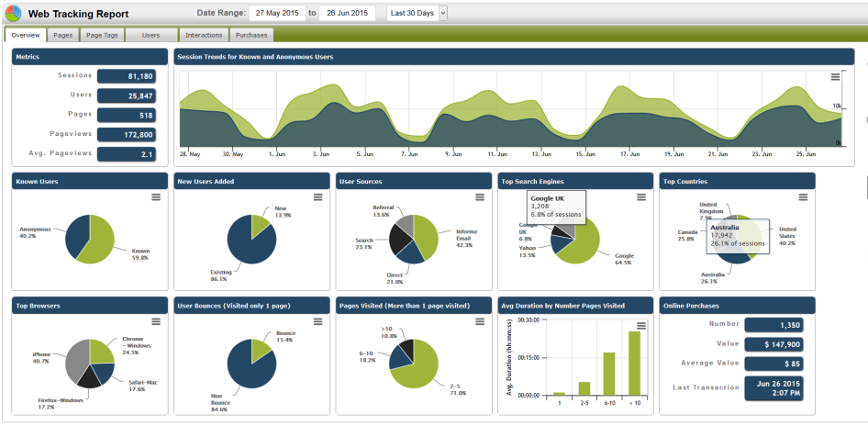The height and width of the screenshot is (426, 868).
Task: Click the 6-10 bar in Avg Duration chart
Action: tap(609, 374)
